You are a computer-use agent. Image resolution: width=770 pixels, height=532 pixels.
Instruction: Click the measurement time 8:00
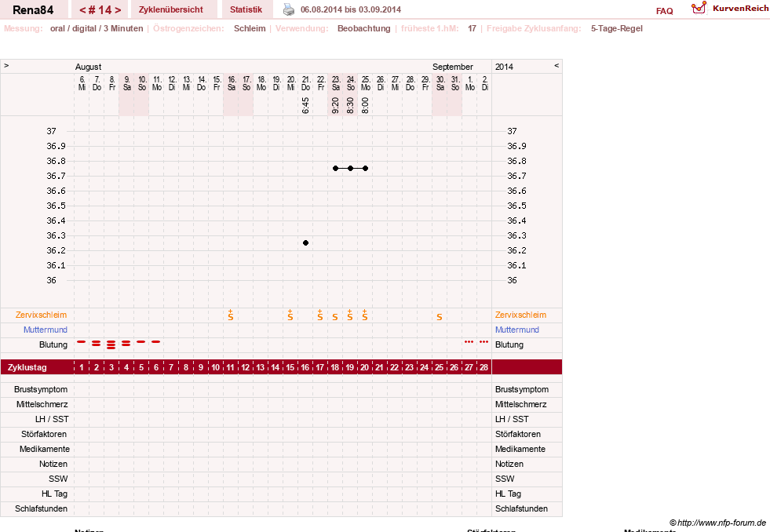coord(365,105)
